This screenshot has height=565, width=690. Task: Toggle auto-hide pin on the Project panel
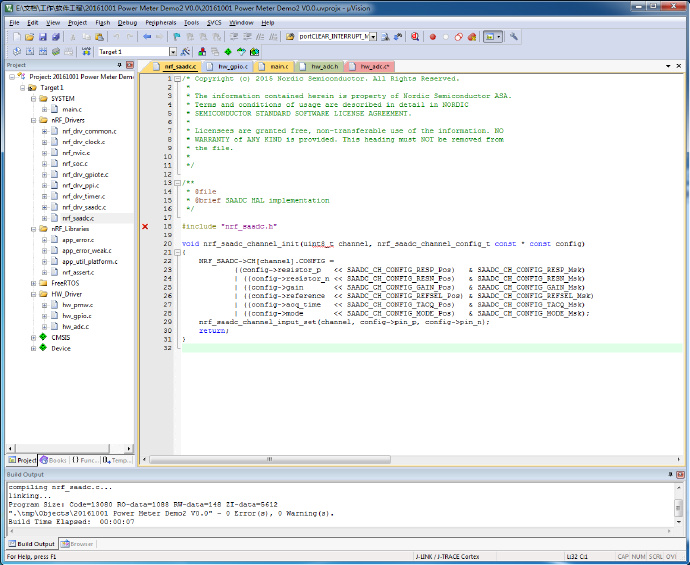tap(120, 65)
